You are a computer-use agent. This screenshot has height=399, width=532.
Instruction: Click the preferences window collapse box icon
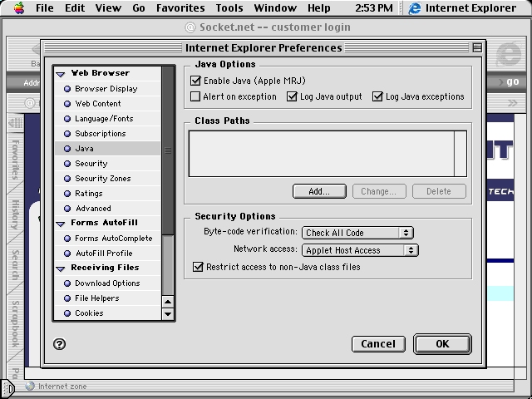pyautogui.click(x=477, y=48)
